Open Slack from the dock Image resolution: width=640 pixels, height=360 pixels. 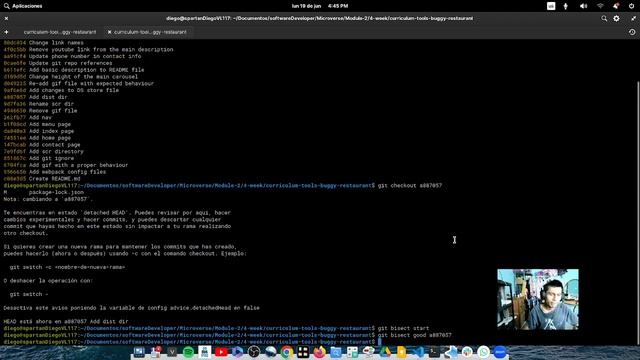click(467, 352)
